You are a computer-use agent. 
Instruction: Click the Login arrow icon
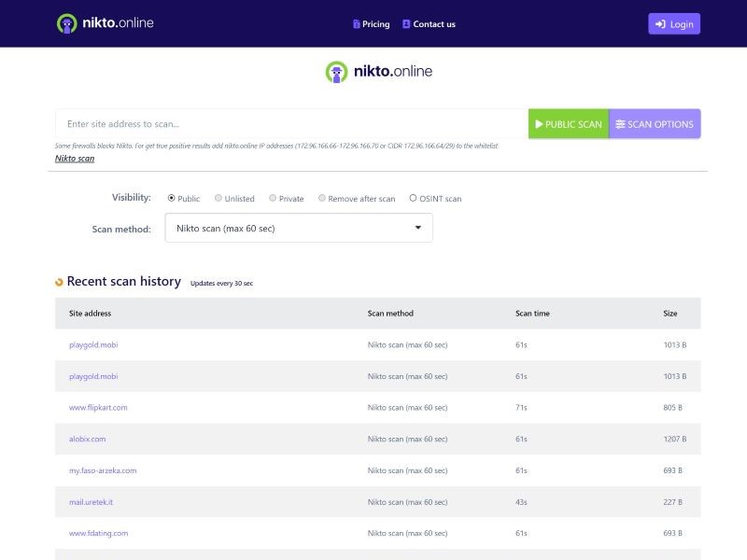tap(660, 24)
